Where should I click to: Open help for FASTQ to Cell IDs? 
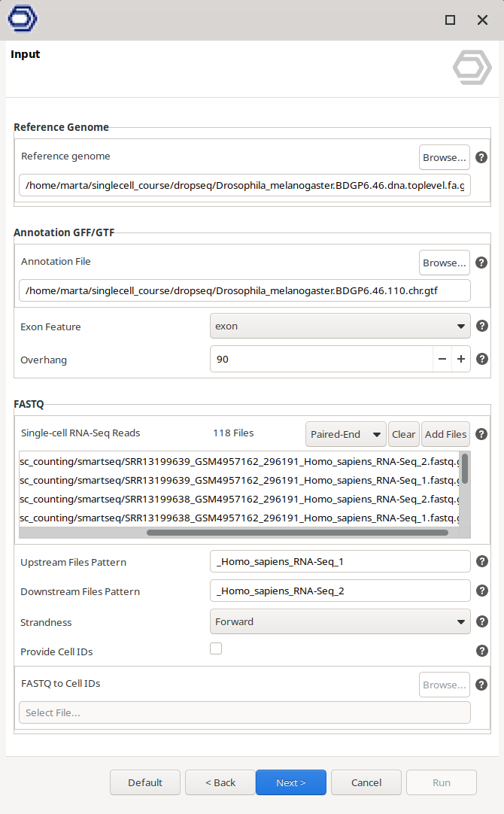click(x=481, y=685)
